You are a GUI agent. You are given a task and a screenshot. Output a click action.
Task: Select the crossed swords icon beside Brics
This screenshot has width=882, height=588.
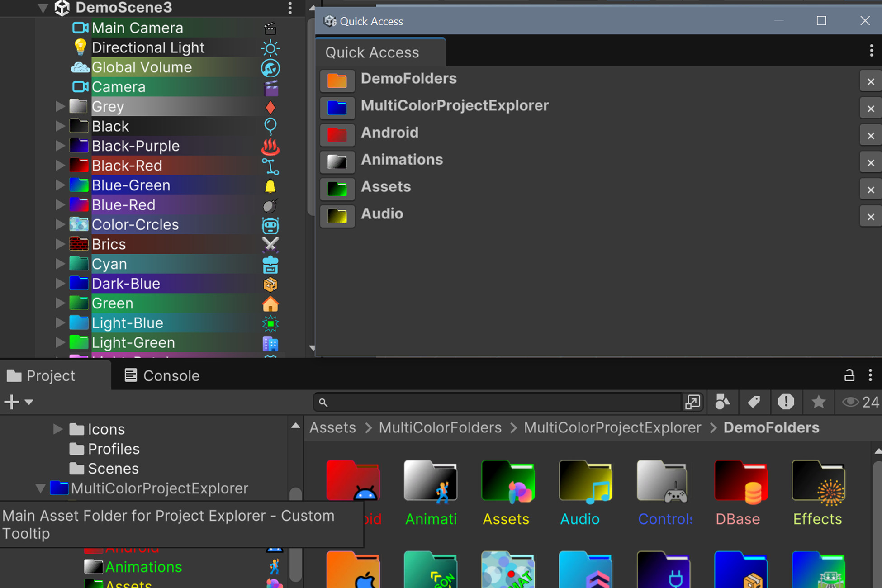pos(270,244)
